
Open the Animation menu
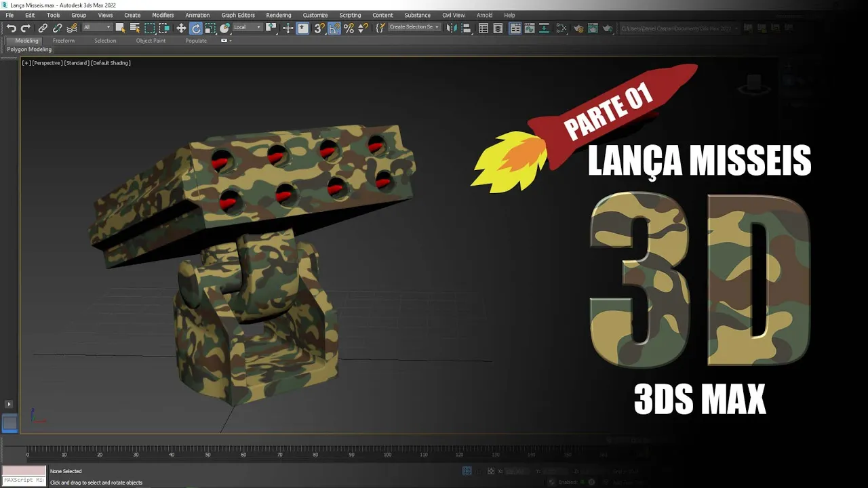point(197,15)
